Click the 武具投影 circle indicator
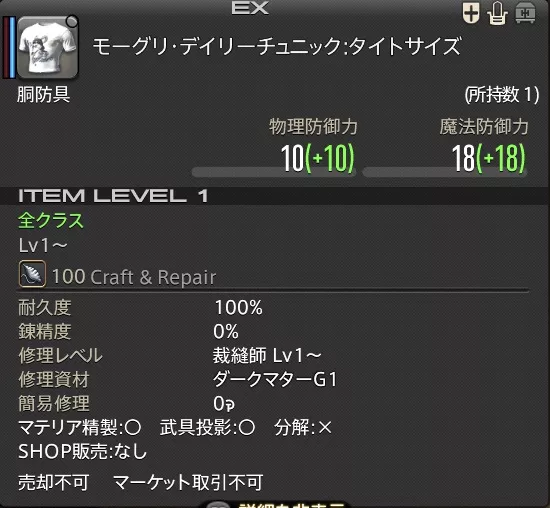The image size is (550, 508). tap(247, 428)
